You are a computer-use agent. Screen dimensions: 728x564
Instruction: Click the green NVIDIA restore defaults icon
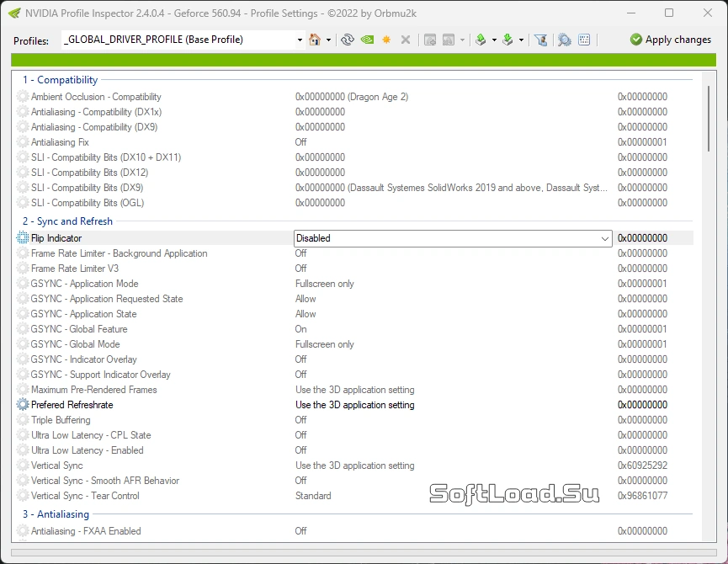pos(367,40)
